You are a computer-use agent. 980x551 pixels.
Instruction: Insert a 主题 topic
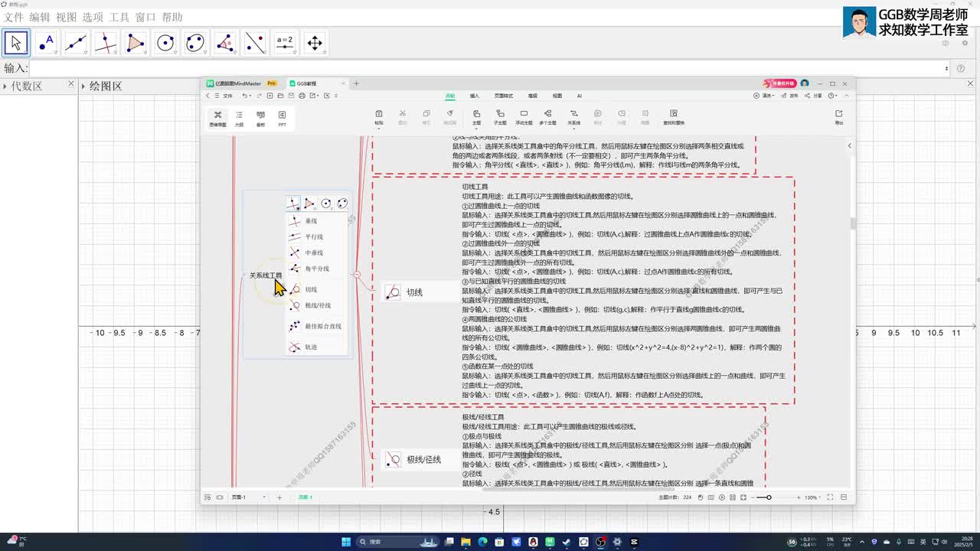point(476,117)
